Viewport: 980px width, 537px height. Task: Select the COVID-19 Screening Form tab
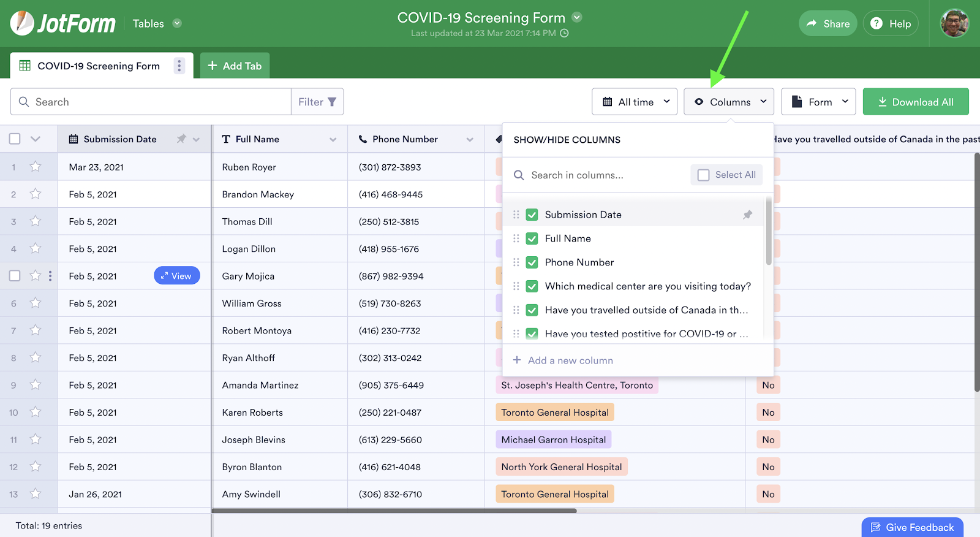pos(98,66)
